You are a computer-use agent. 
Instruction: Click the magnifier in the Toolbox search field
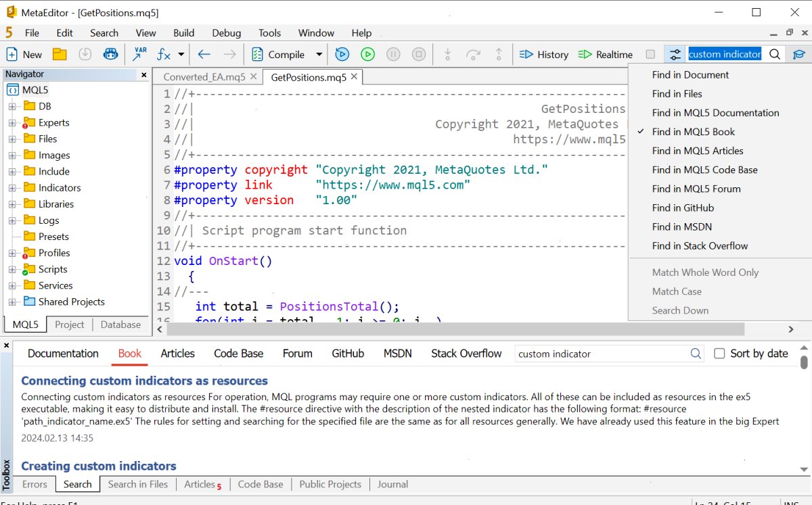[696, 354]
